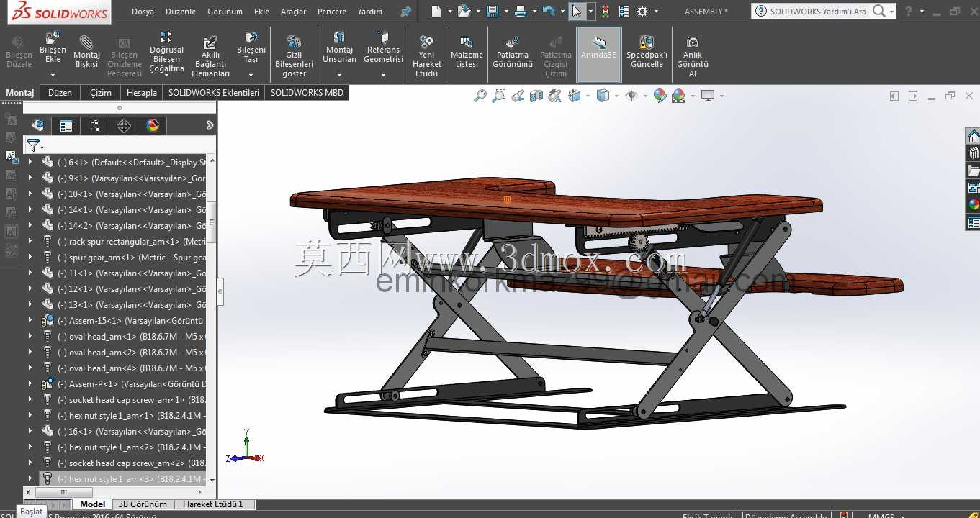
Task: Open the DisplayManager color sphere tab
Action: click(153, 126)
